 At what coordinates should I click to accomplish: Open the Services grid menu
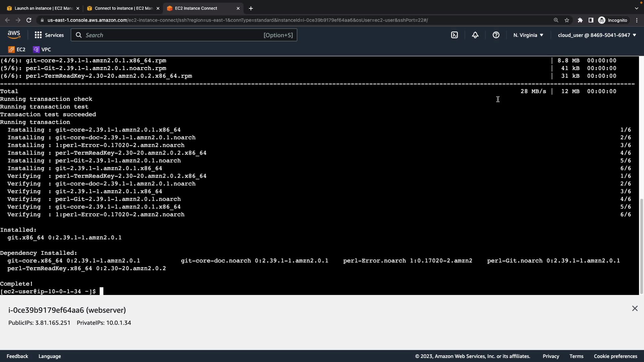coord(49,35)
